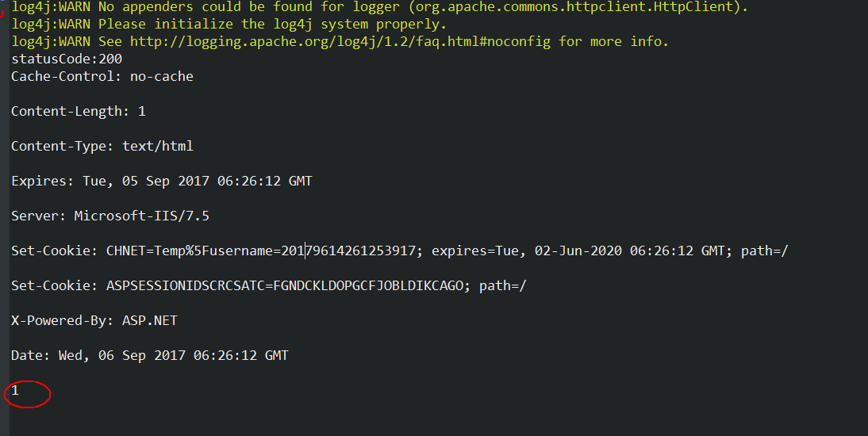Image resolution: width=868 pixels, height=436 pixels.
Task: Click the log4j Please initialize warning line
Action: [x=229, y=25]
